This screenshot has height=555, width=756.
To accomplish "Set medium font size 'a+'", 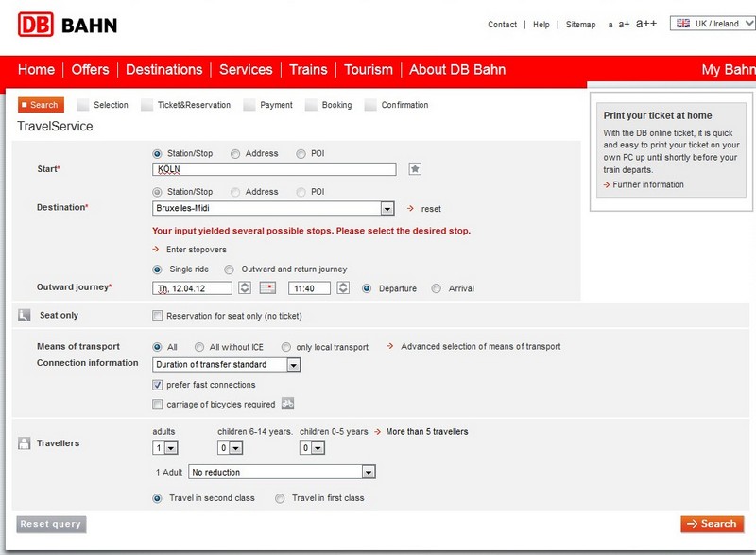I will point(624,24).
